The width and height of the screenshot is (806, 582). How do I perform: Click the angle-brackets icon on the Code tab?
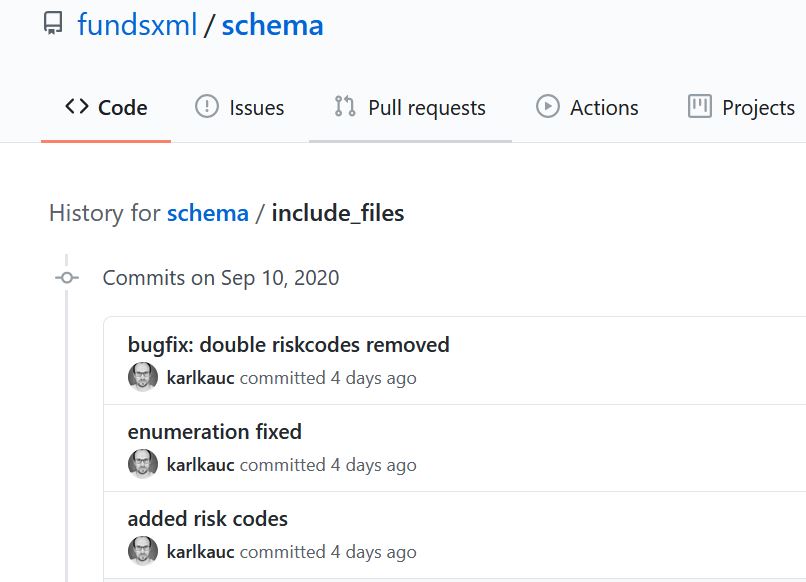79,106
